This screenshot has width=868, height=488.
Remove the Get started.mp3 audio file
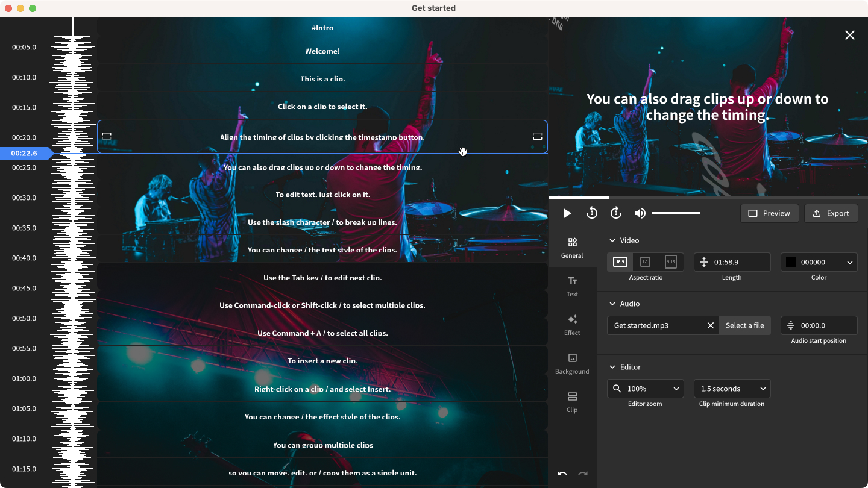tap(710, 325)
